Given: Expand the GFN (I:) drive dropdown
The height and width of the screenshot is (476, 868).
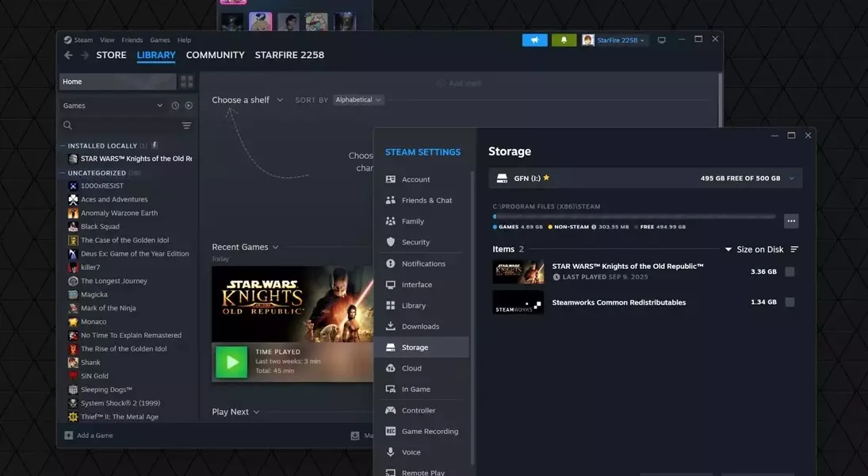Looking at the screenshot, I should point(790,178).
